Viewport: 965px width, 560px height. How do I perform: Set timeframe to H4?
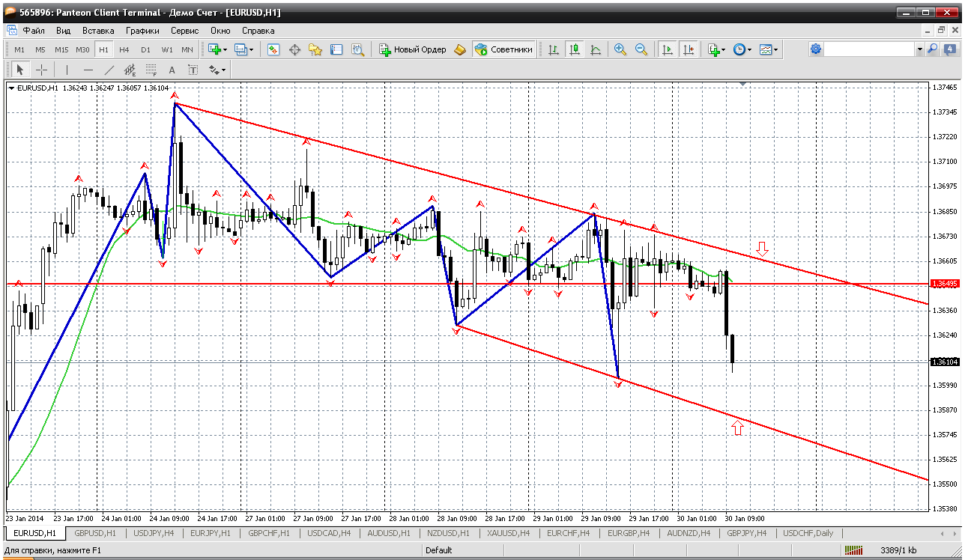(124, 49)
